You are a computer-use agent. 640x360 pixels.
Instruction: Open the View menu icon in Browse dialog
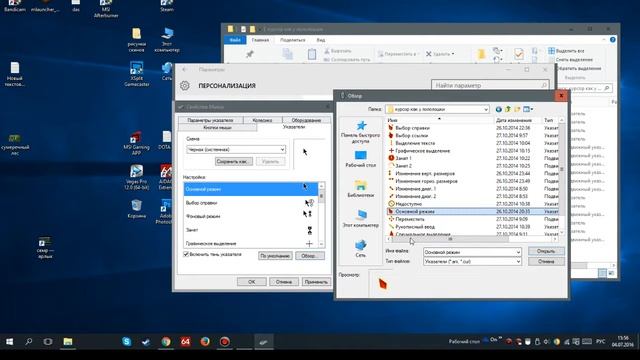[528, 109]
